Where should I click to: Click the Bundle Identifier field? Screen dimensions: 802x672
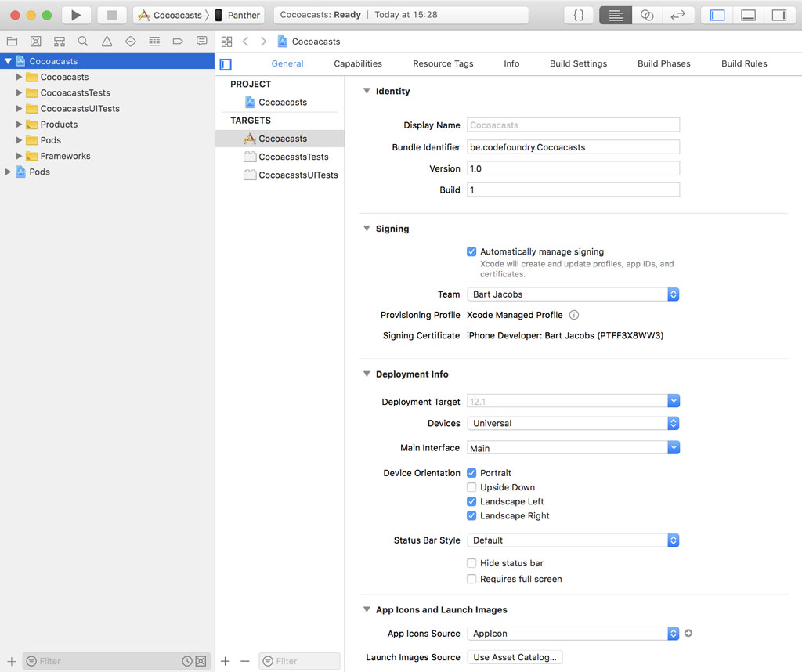573,147
